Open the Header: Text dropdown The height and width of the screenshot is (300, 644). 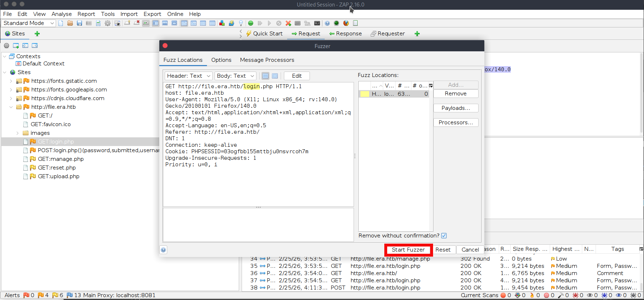189,76
